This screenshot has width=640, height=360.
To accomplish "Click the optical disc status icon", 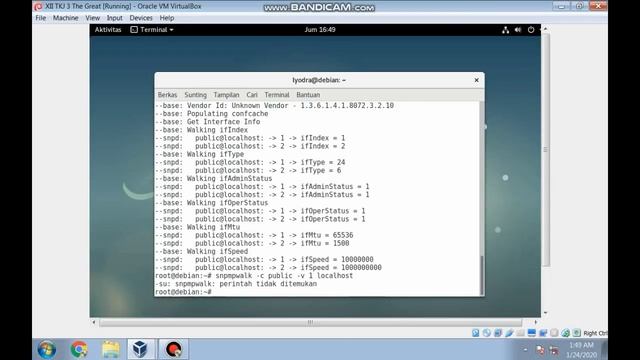I will [487, 333].
